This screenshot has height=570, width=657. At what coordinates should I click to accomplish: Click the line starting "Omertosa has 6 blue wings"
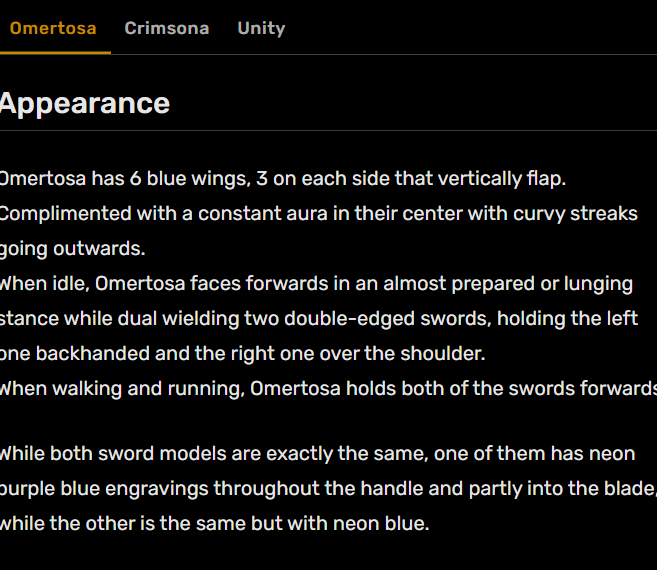282,180
